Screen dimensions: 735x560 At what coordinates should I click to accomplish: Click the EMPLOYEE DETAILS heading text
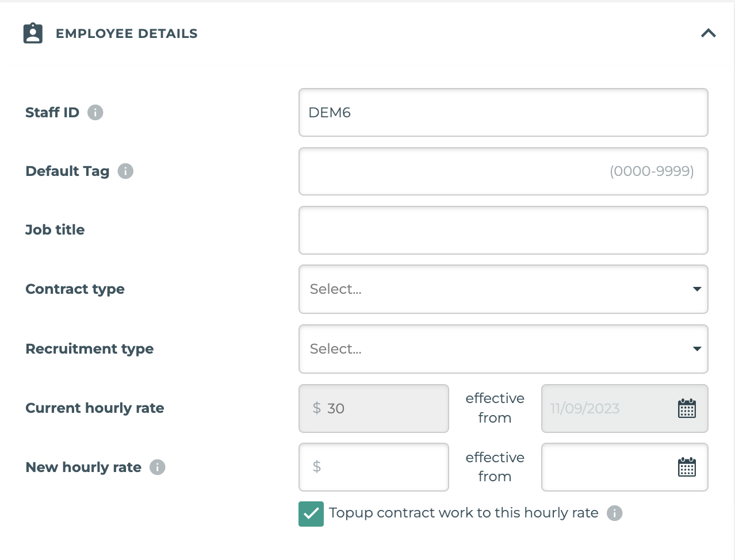click(127, 34)
